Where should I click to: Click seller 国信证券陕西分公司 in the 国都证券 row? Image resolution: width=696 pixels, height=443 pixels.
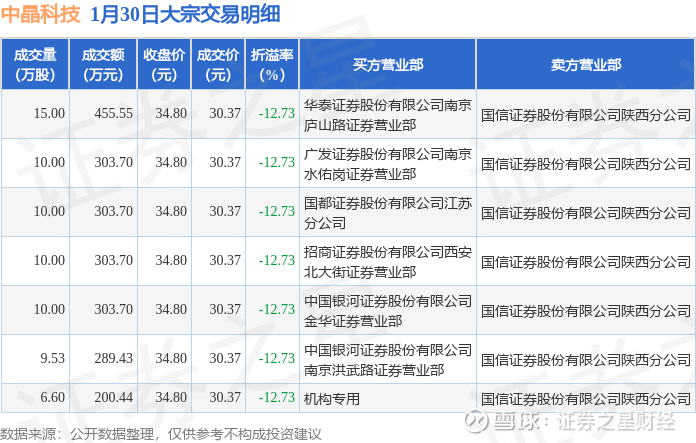click(585, 213)
